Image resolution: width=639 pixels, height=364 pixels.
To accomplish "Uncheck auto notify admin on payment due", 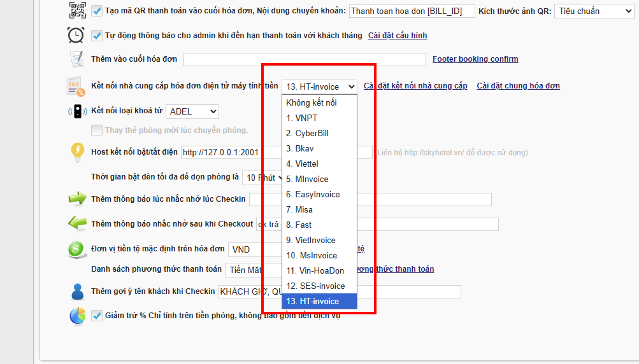I will click(x=97, y=36).
